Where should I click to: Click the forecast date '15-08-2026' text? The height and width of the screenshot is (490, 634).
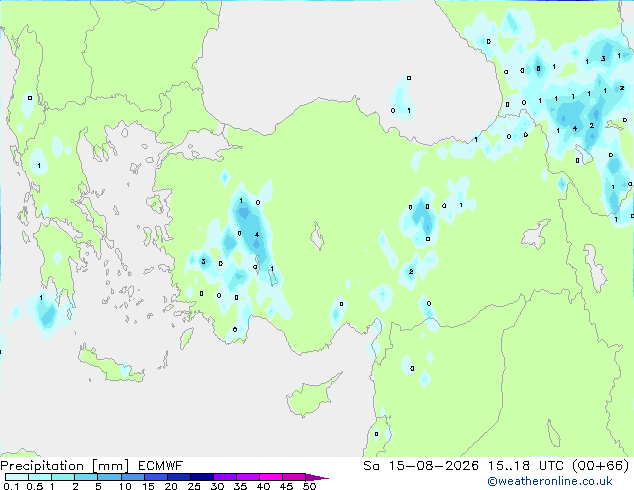433,466
